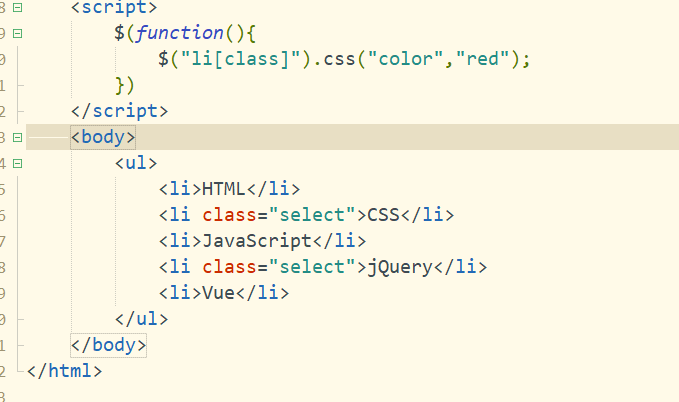Click the closing </html> tag
The image size is (679, 402).
click(x=65, y=371)
